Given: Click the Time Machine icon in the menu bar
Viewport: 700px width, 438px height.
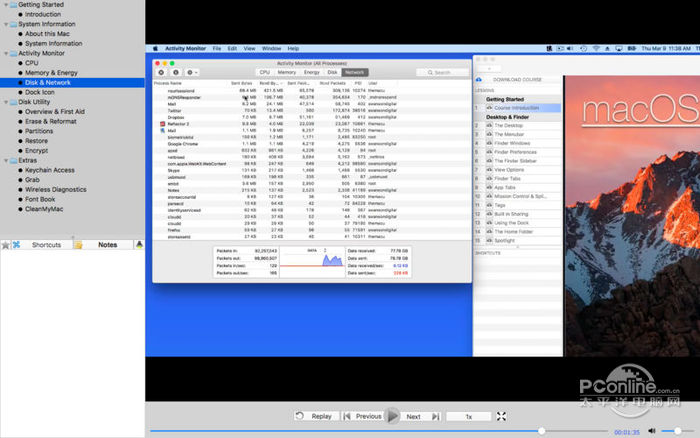Looking at the screenshot, I should point(583,48).
